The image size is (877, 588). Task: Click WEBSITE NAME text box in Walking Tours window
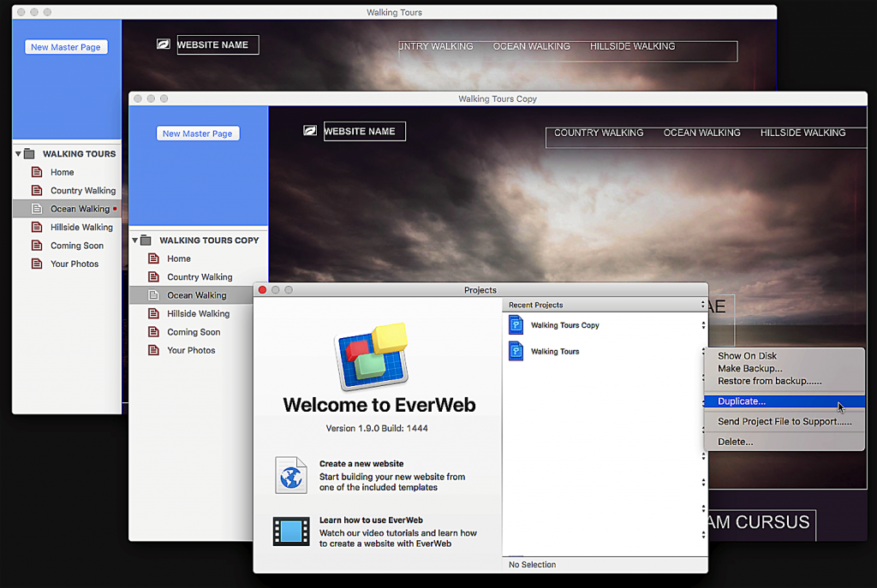218,45
